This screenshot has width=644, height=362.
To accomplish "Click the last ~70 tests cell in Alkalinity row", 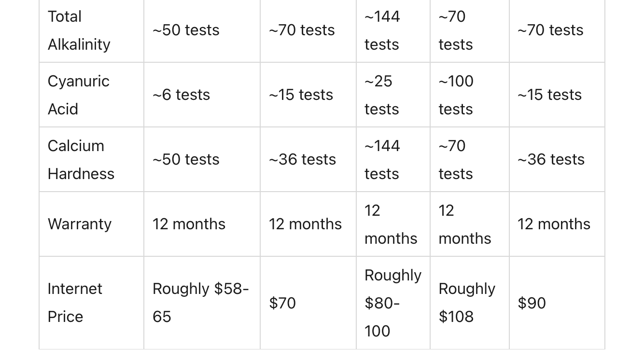I will (x=557, y=30).
